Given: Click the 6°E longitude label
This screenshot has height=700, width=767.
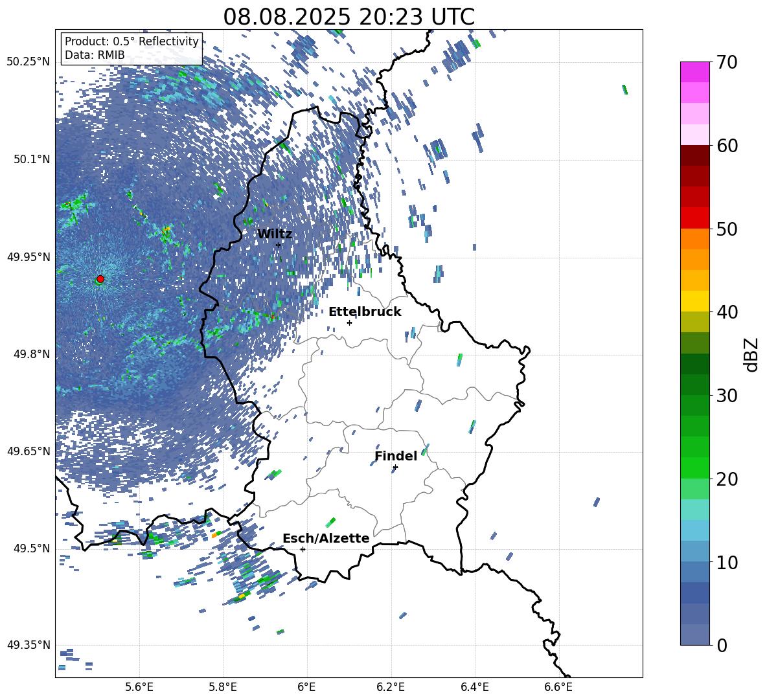Looking at the screenshot, I should click(x=306, y=687).
